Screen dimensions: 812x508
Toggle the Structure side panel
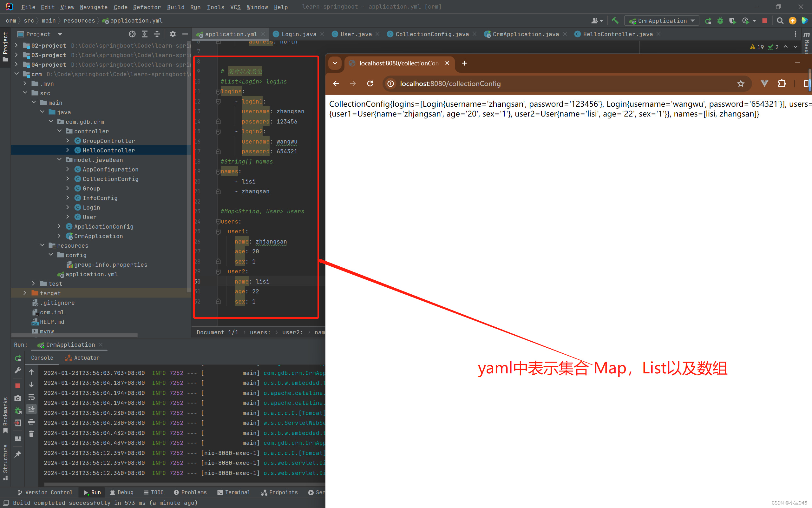pyautogui.click(x=5, y=462)
